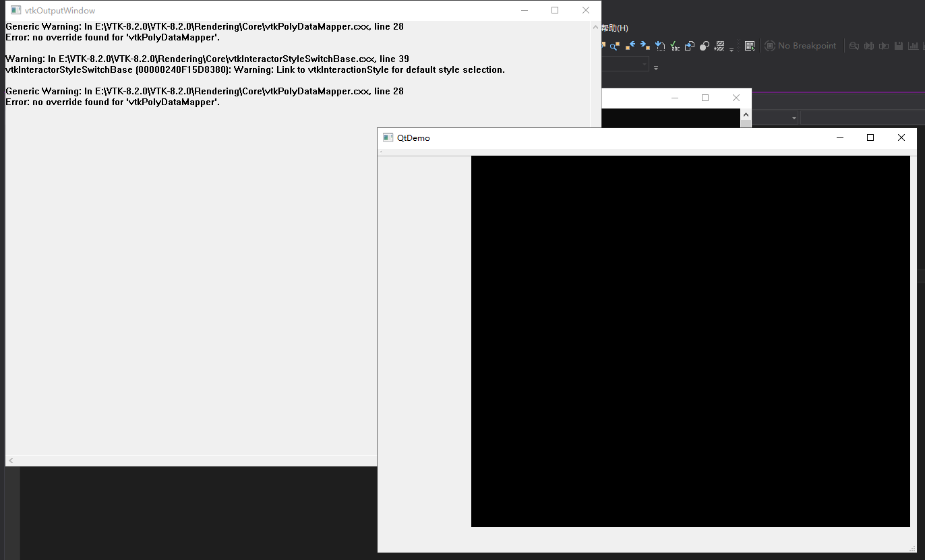Click vtkOutputWindow vertical scrollbar up arrow
The image size is (925, 560).
[595, 28]
